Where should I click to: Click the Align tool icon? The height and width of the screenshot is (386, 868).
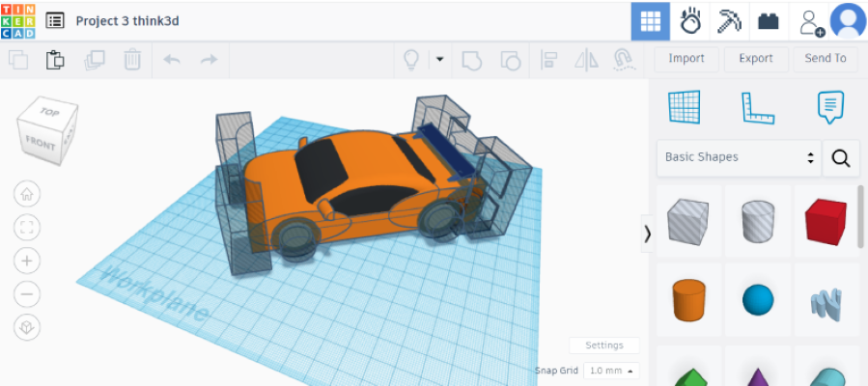click(x=548, y=59)
